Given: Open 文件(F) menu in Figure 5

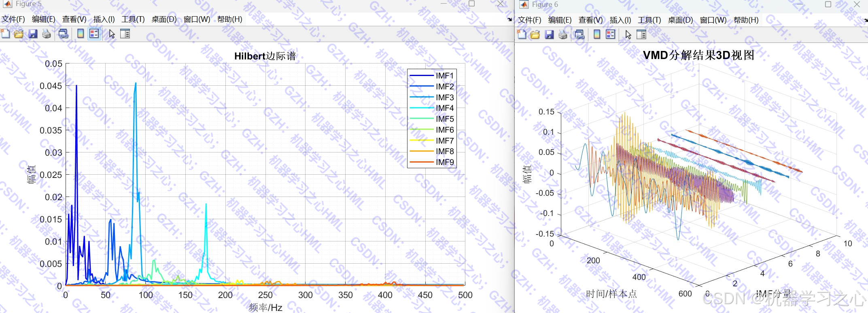Looking at the screenshot, I should (13, 19).
